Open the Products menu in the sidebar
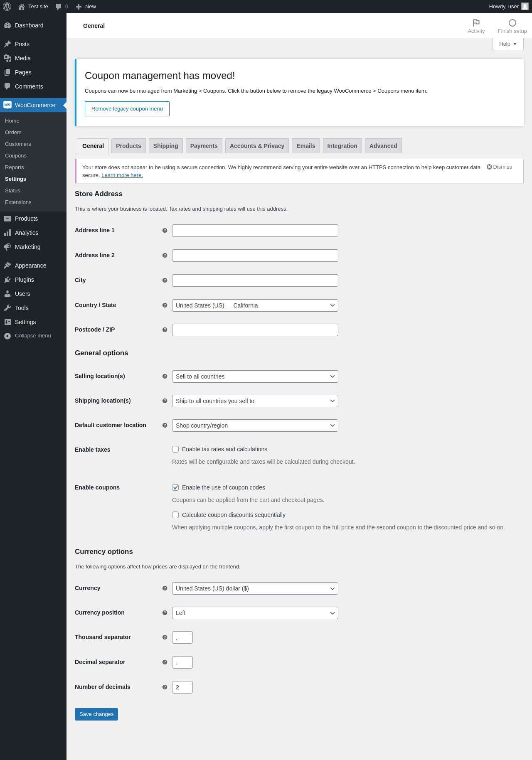 [33, 219]
